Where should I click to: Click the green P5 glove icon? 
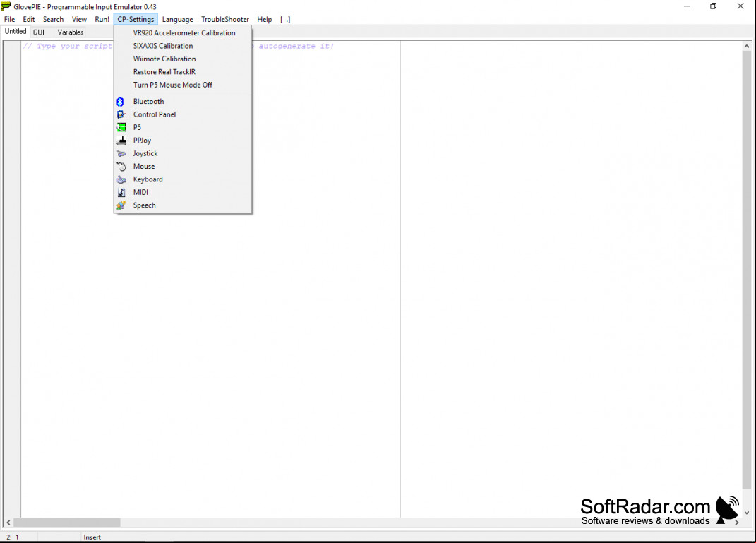tap(121, 128)
